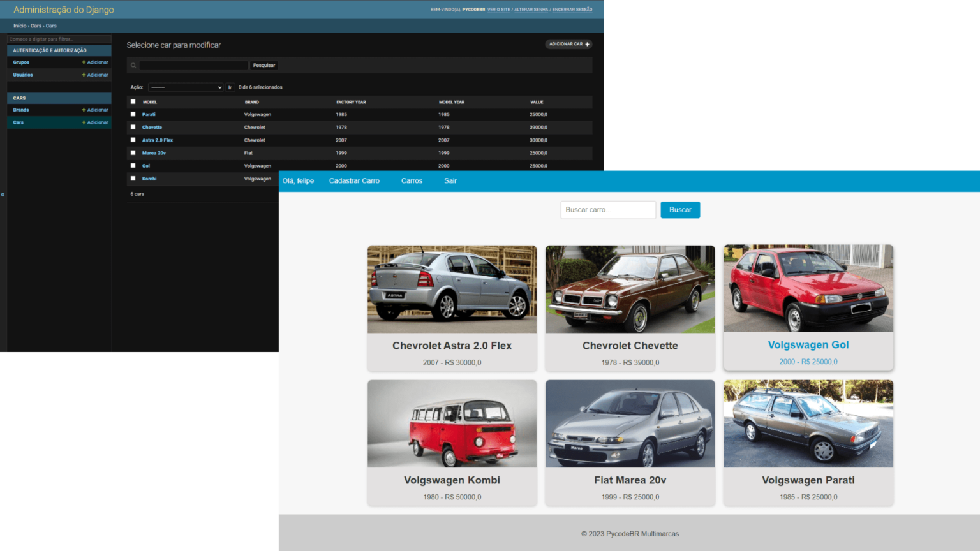Click the plus icon next to Grupos
The image size is (980, 551).
click(x=84, y=62)
